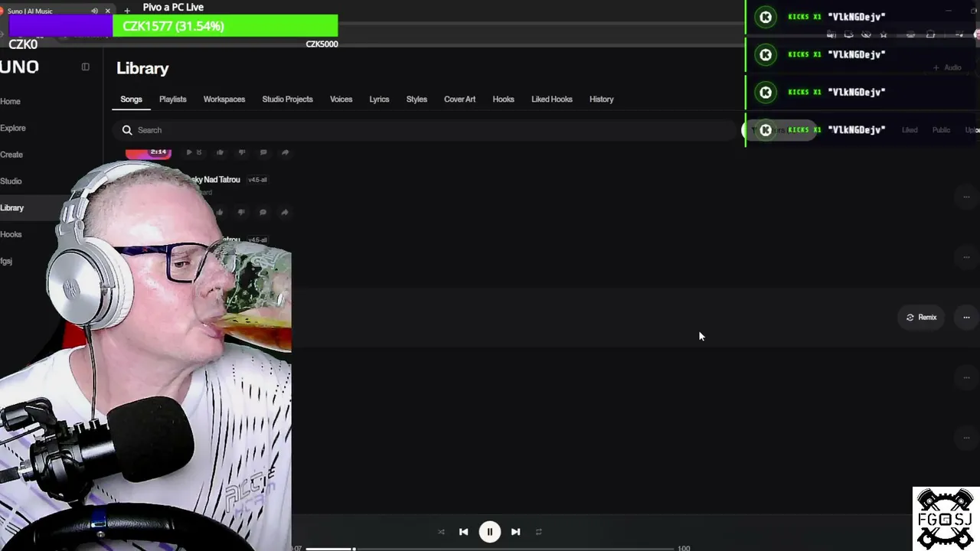
Task: Open the Liked Hooks tab
Action: [x=552, y=99]
